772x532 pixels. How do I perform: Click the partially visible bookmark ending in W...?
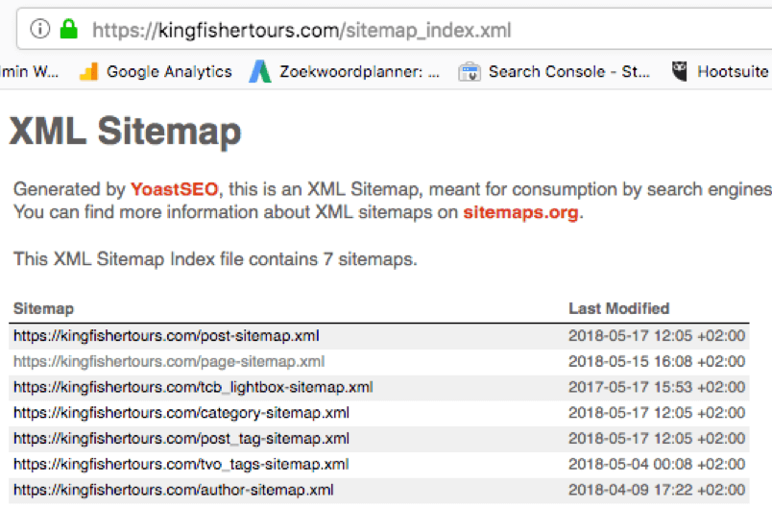coord(29,72)
